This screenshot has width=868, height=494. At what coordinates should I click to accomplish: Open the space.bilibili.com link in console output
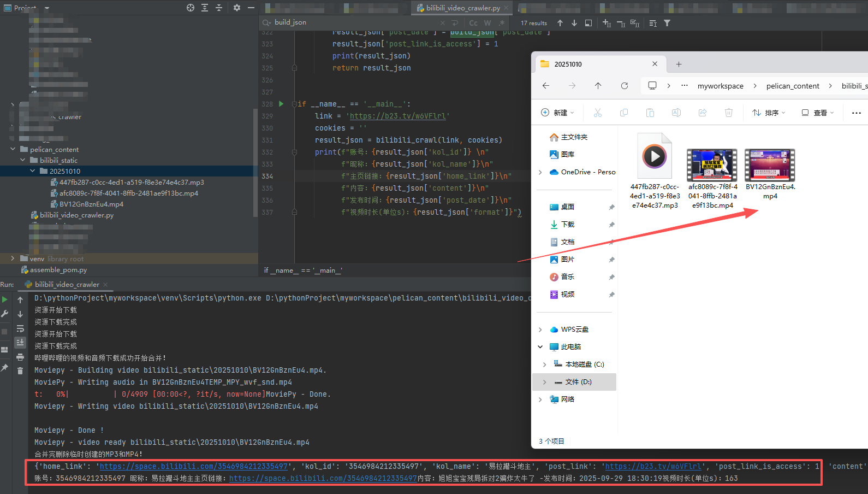193,466
